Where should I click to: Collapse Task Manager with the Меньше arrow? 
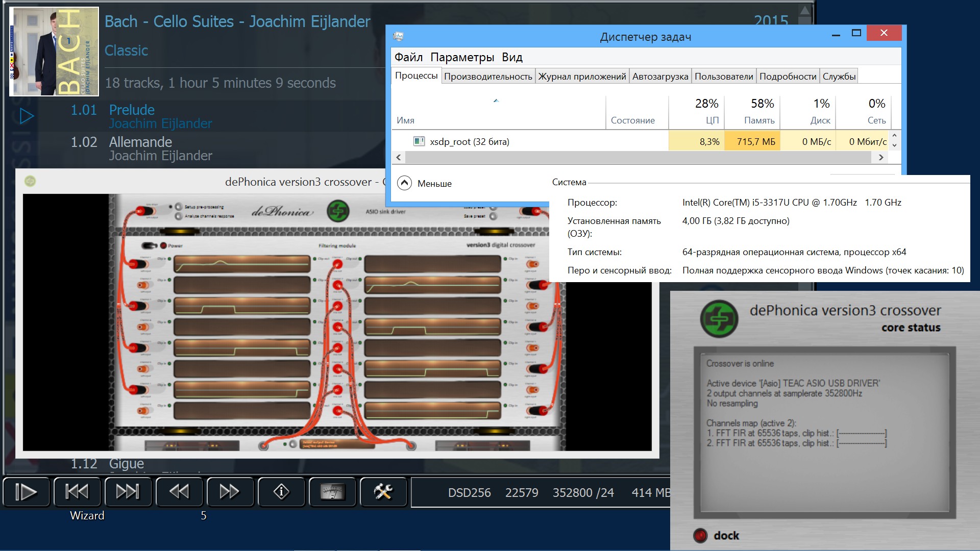click(x=404, y=183)
